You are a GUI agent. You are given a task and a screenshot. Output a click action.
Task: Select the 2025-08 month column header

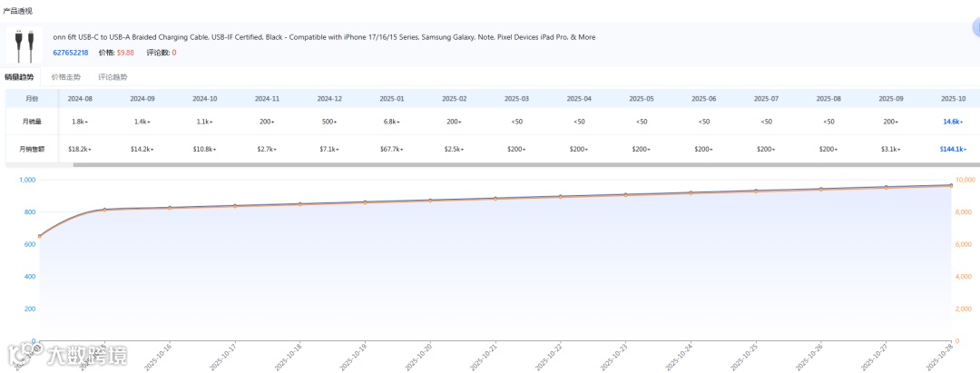point(828,99)
